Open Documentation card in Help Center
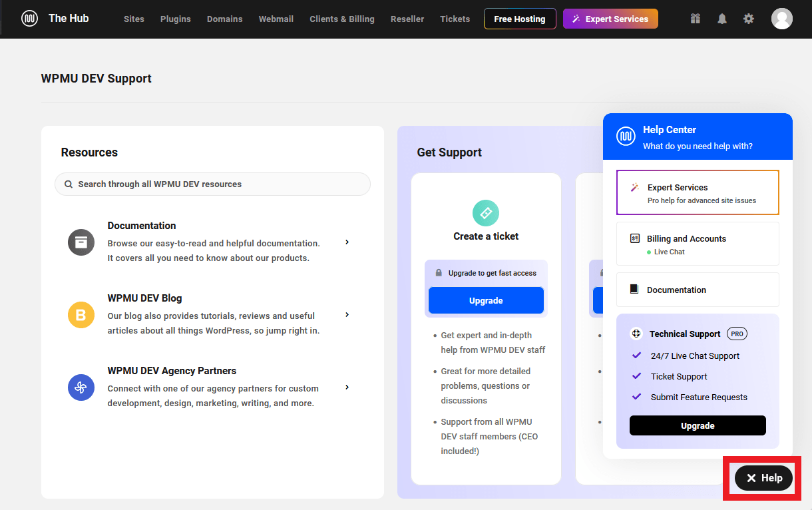Screen dimensions: 812x510 tap(698, 290)
